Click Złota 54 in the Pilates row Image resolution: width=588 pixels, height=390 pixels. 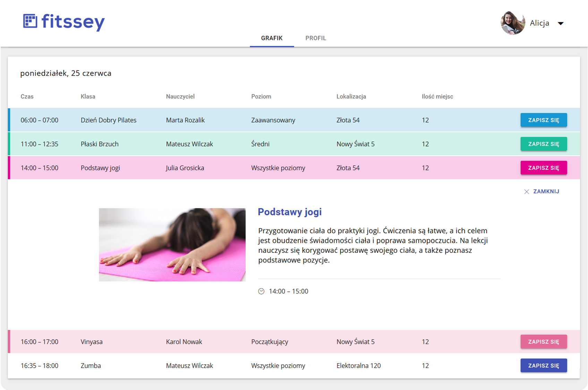(x=348, y=120)
